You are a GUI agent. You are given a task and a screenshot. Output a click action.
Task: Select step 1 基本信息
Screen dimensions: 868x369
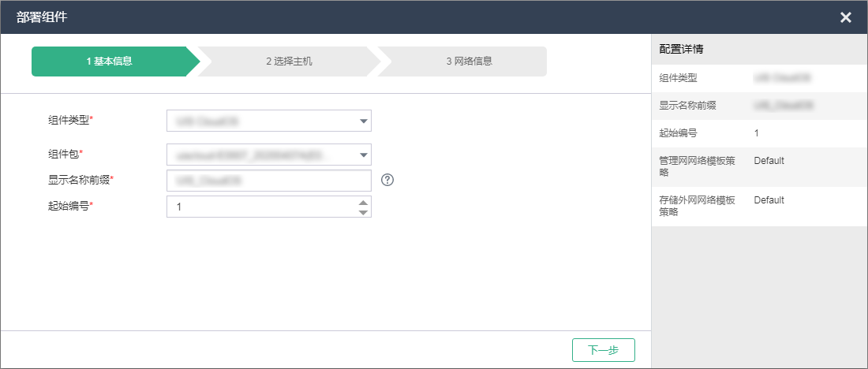[x=109, y=61]
